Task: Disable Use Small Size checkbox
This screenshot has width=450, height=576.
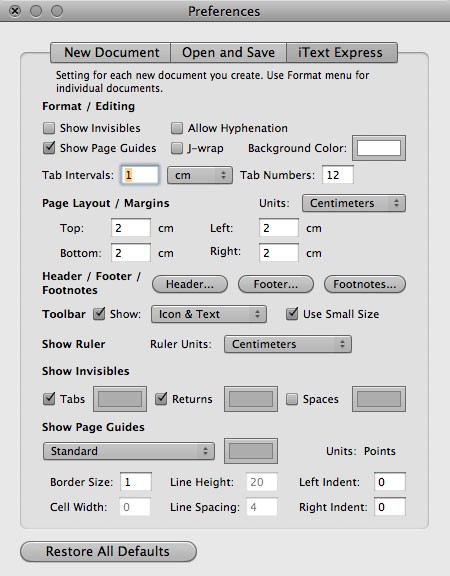Action: tap(292, 314)
